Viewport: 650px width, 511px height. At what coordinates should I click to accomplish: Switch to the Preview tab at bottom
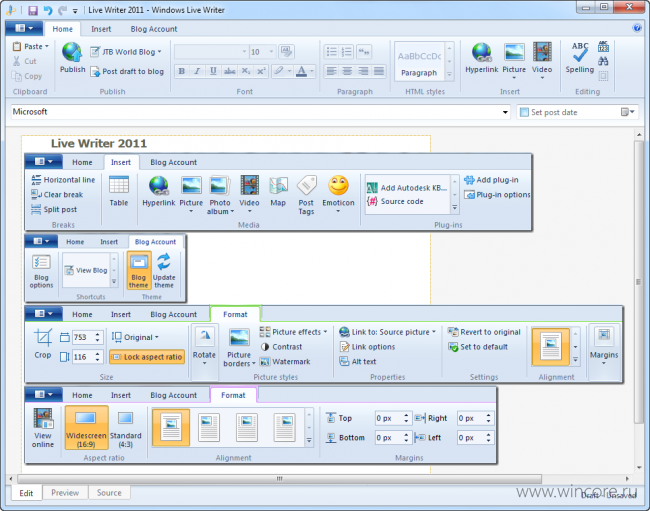tap(65, 493)
